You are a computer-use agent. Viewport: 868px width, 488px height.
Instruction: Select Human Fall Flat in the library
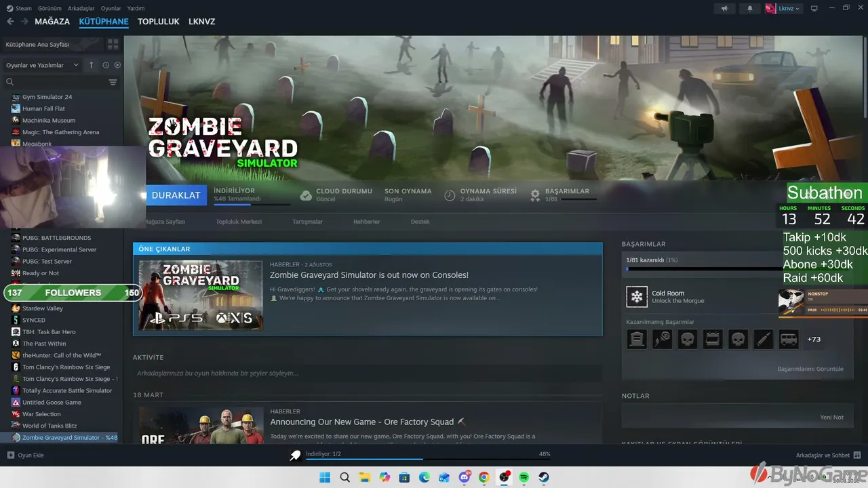(43, 108)
